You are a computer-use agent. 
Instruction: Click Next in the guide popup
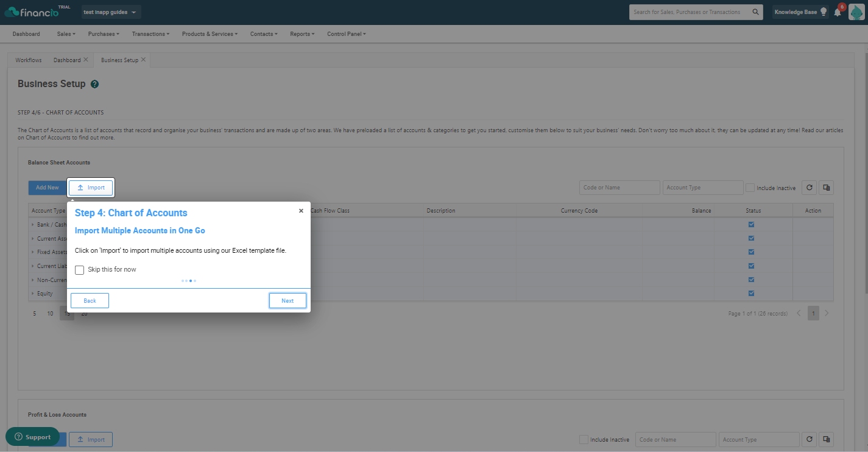click(x=288, y=300)
